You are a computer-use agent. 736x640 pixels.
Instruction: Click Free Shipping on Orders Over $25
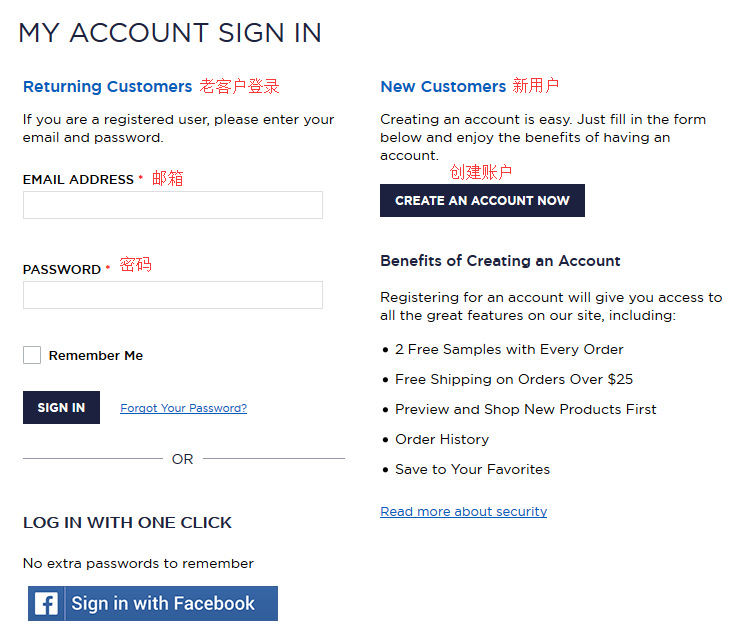(x=513, y=379)
